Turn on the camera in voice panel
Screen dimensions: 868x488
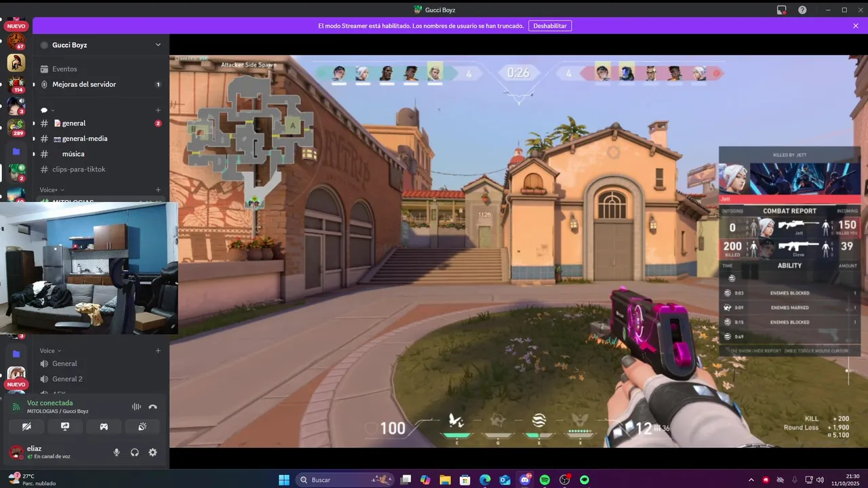(26, 426)
